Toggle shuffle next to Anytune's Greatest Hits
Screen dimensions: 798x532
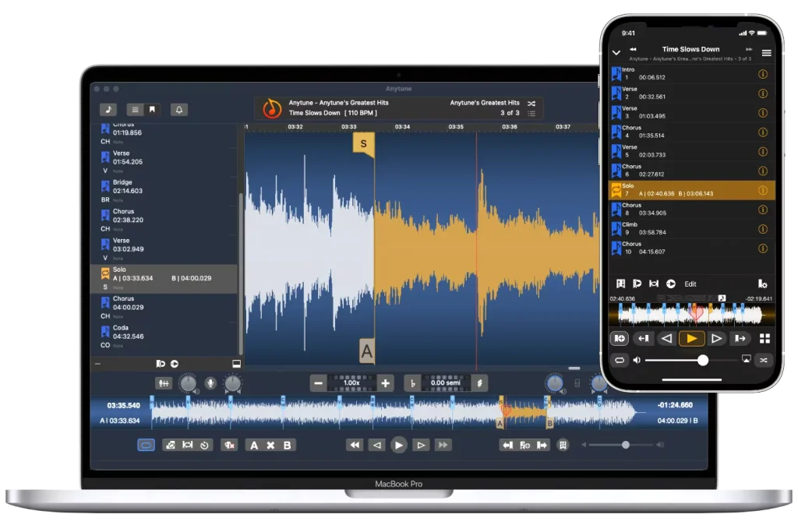coord(531,104)
